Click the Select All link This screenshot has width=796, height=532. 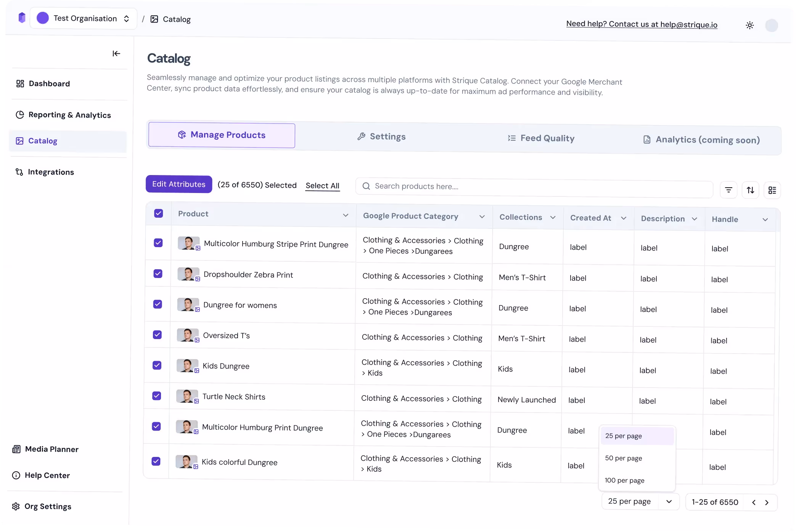click(x=322, y=186)
